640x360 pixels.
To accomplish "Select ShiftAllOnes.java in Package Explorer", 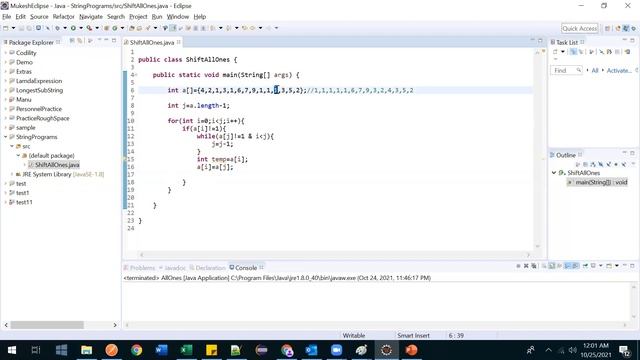I will pos(53,165).
